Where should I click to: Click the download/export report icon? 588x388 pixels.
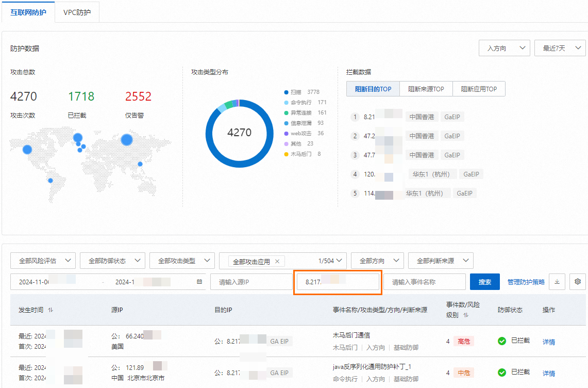point(557,282)
